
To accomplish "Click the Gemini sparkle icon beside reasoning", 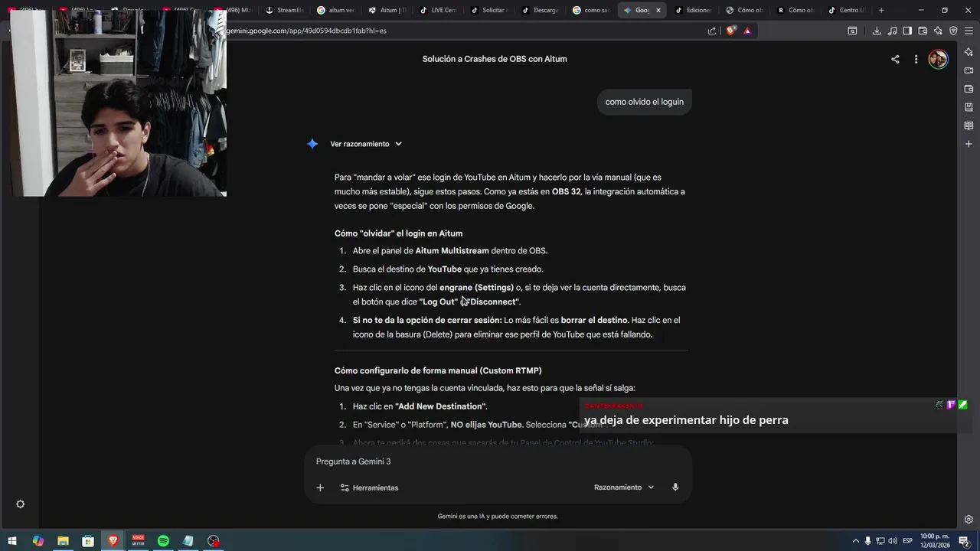I will point(312,144).
